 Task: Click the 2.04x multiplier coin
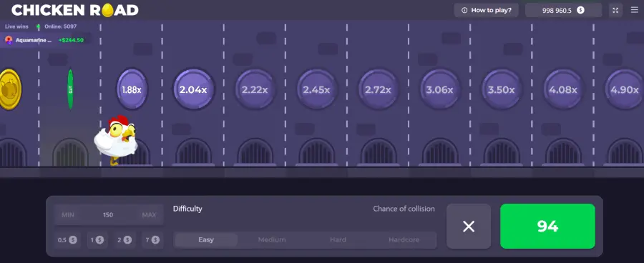(x=193, y=89)
